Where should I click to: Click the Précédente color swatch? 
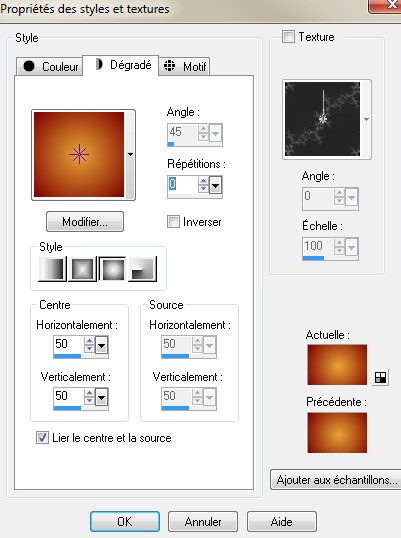337,433
